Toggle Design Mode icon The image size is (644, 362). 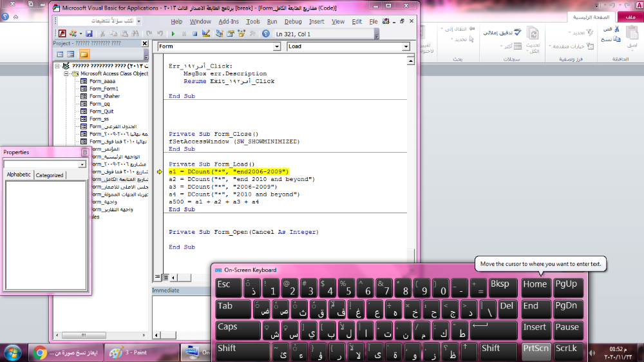[206, 33]
